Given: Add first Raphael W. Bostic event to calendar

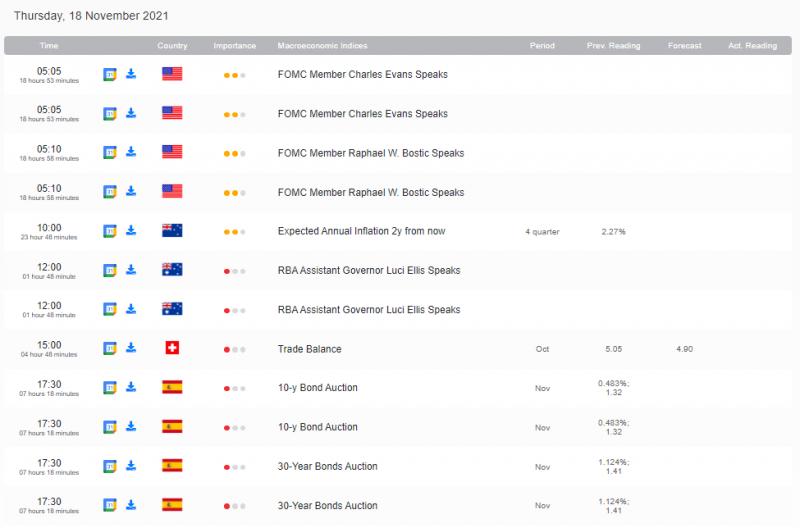Looking at the screenshot, I should (x=110, y=152).
